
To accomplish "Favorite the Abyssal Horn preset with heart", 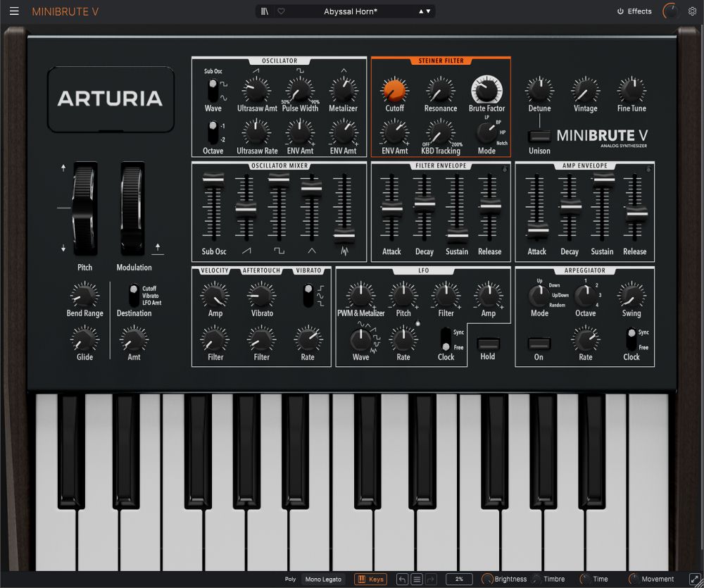I will tap(281, 11).
